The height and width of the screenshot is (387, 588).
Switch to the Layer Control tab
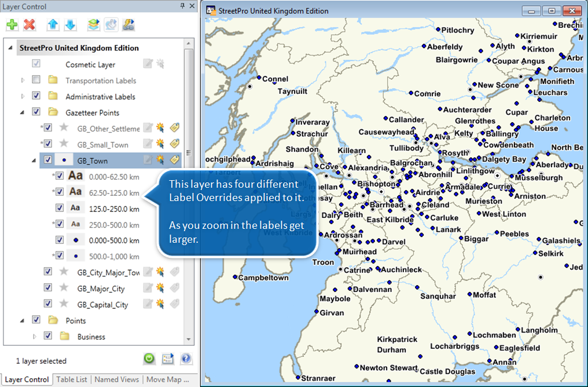(27, 379)
